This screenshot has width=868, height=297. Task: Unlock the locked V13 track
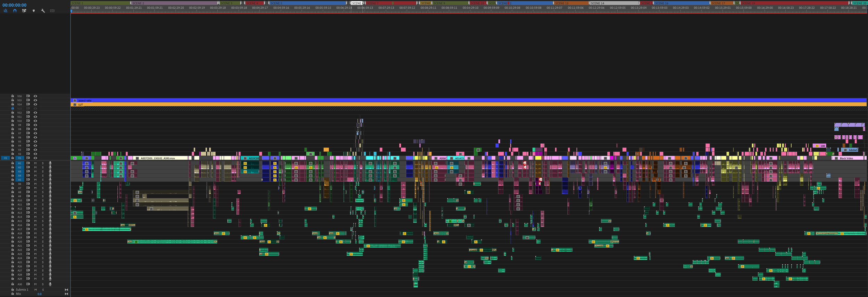point(12,108)
